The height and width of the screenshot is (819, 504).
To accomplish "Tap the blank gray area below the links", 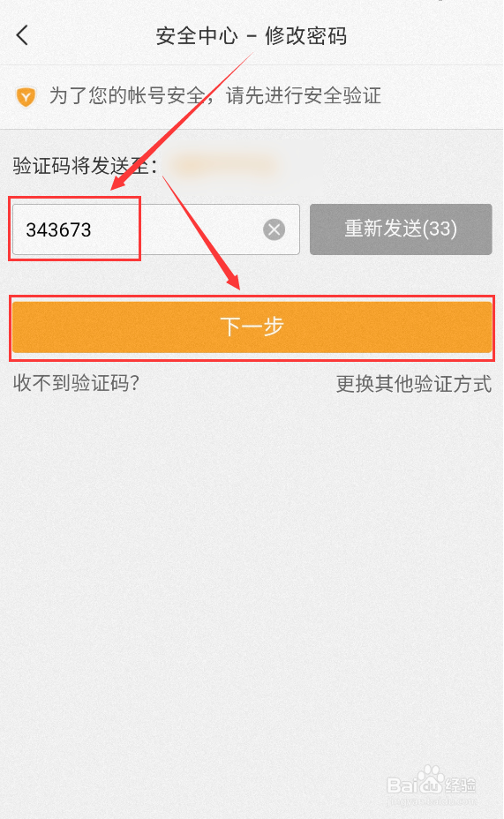I will pyautogui.click(x=252, y=575).
